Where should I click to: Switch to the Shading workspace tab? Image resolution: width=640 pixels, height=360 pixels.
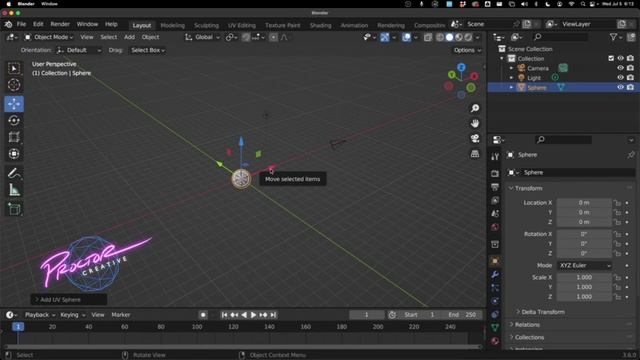[320, 25]
